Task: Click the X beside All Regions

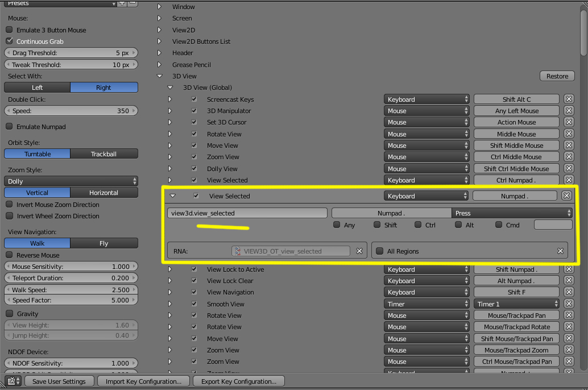Action: [560, 251]
